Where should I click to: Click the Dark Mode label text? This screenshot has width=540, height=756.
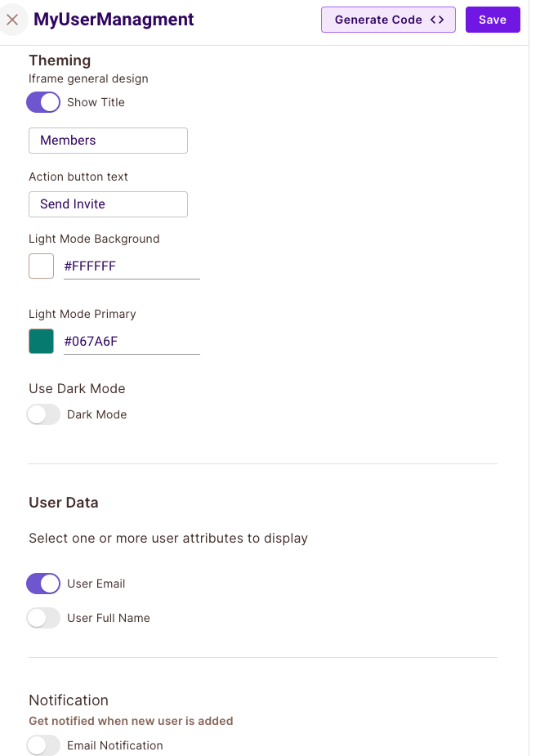coord(97,414)
